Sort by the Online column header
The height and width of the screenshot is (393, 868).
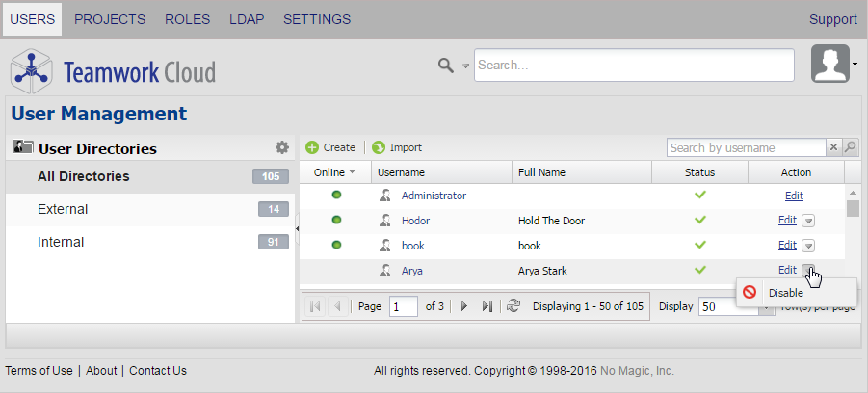pos(334,172)
